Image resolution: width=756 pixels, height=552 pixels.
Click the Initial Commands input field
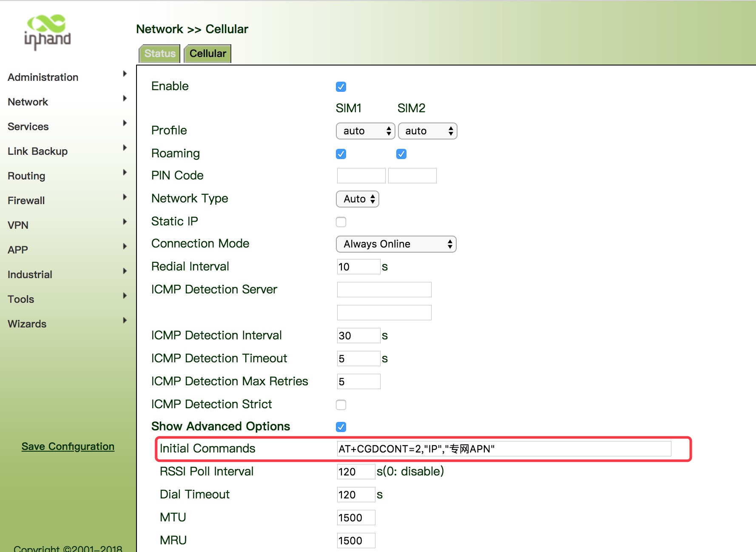[x=504, y=449]
